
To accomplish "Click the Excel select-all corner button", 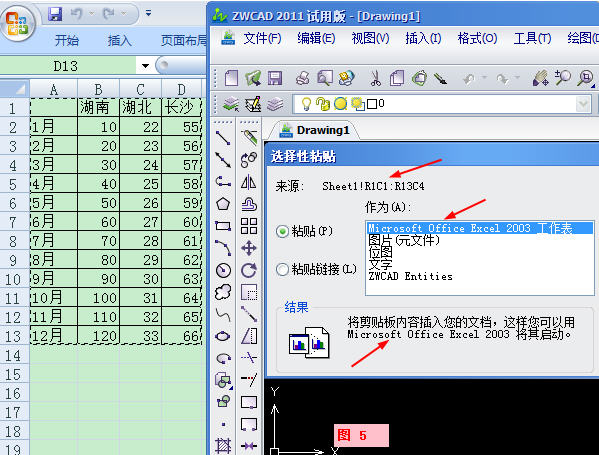I will coord(15,89).
